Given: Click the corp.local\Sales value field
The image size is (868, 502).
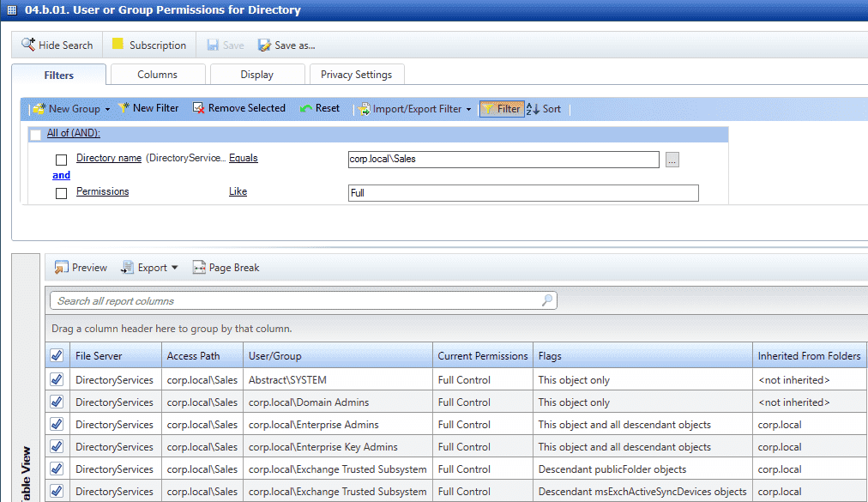Looking at the screenshot, I should coord(503,159).
